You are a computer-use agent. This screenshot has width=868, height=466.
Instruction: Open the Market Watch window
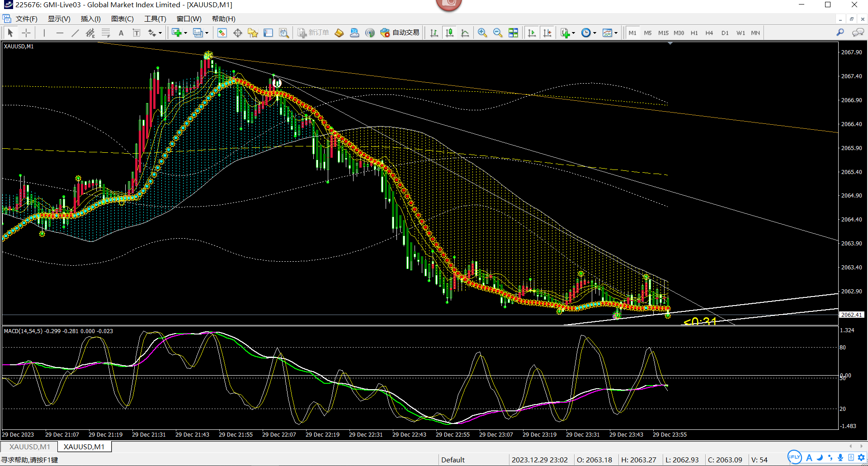pyautogui.click(x=222, y=33)
